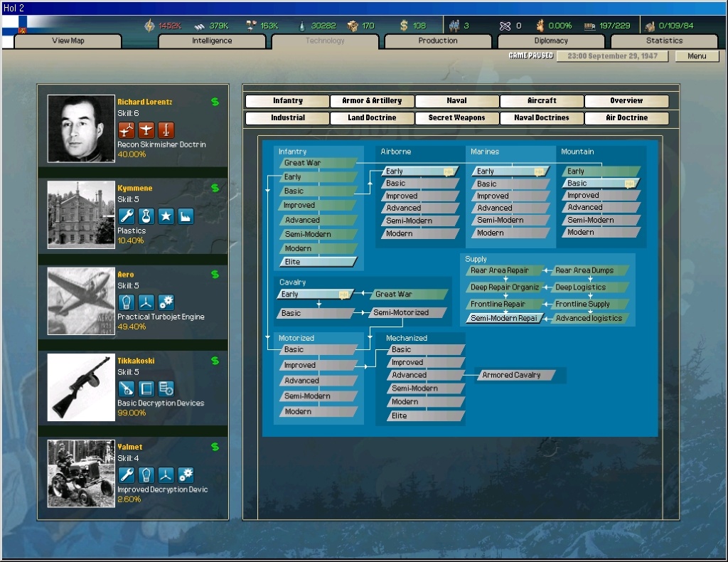Click Tikkakoski's first blue specialty icon
This screenshot has width=728, height=562.
127,388
